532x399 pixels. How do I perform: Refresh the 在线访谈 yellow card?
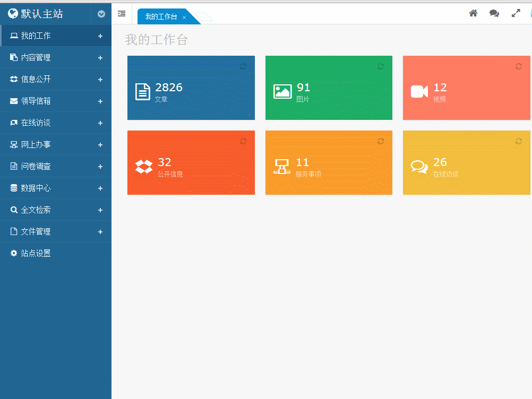tap(519, 141)
